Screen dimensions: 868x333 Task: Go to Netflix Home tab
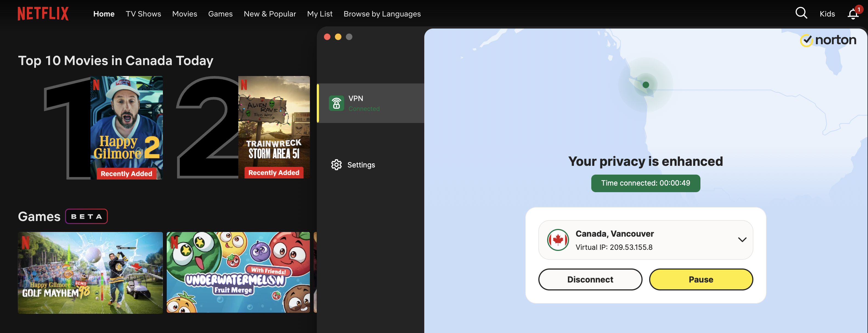(104, 14)
